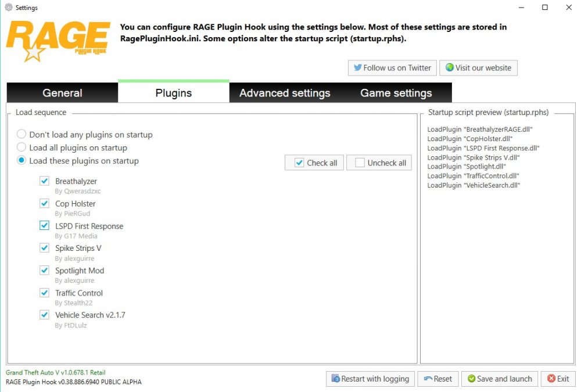Click the Check all button

pyautogui.click(x=314, y=163)
